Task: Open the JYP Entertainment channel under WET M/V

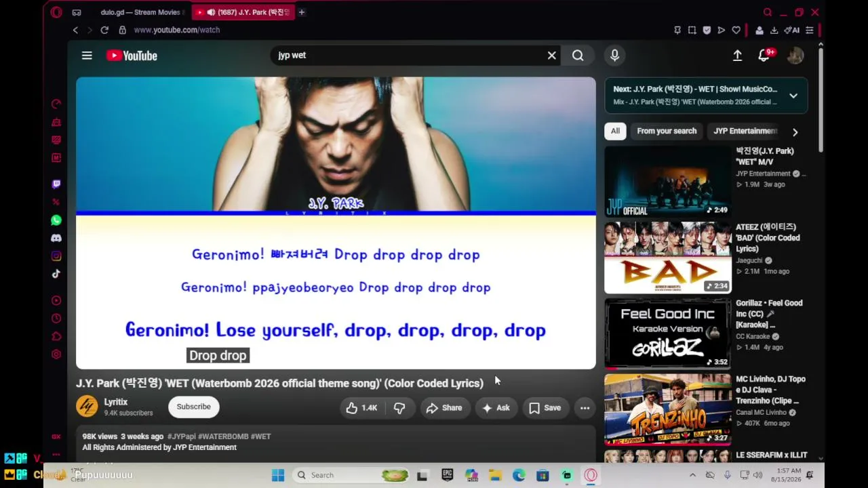Action: click(x=764, y=174)
